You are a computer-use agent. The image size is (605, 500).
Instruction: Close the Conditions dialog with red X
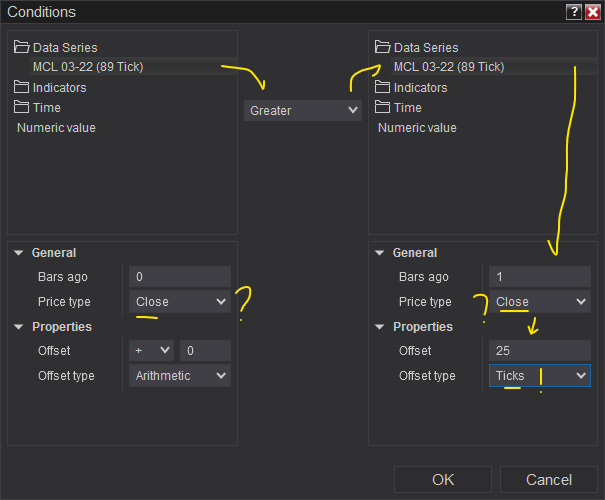pos(592,12)
